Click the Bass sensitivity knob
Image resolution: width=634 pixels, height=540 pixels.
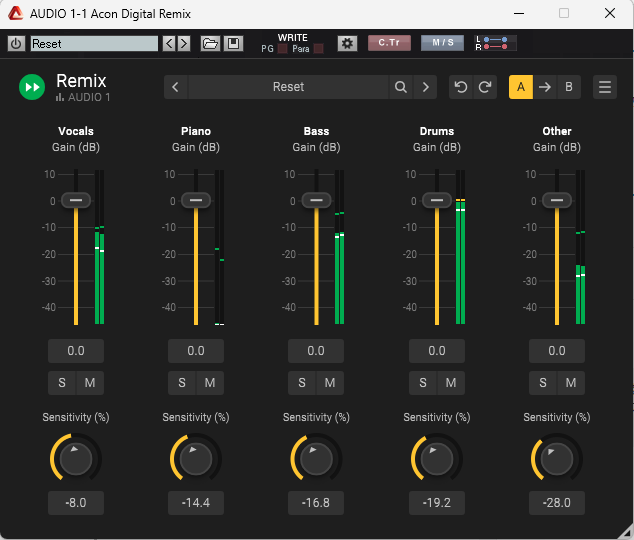point(316,459)
